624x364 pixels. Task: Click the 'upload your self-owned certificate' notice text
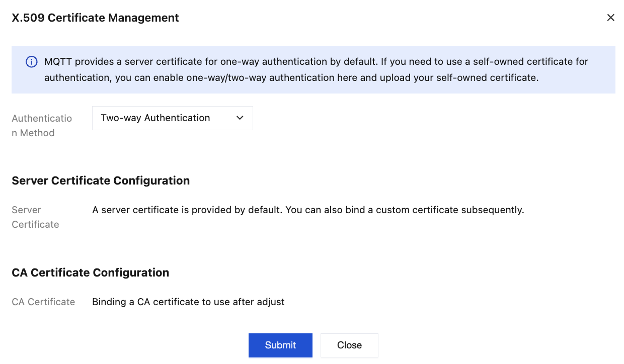click(x=453, y=78)
